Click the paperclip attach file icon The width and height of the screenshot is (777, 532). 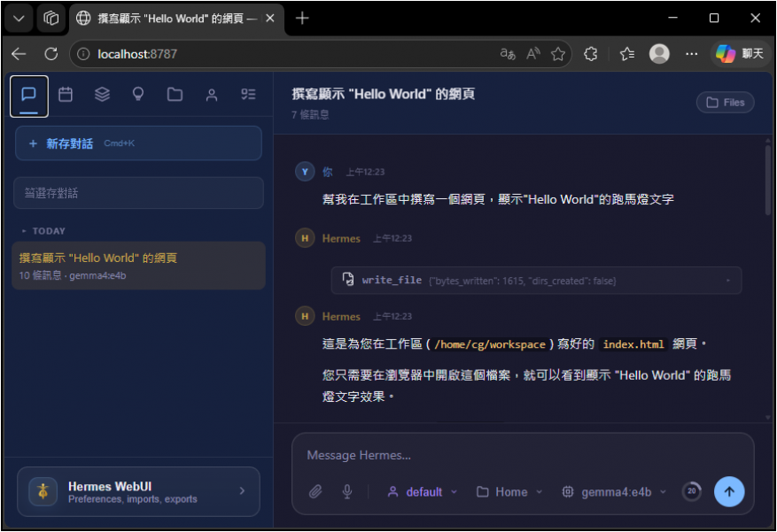[315, 492]
